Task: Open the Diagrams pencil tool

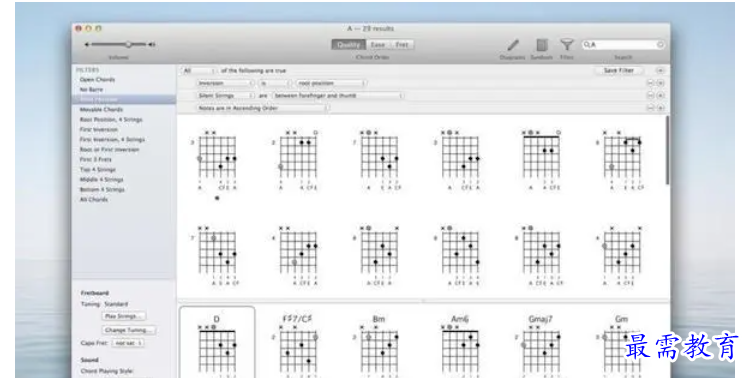Action: pyautogui.click(x=513, y=45)
